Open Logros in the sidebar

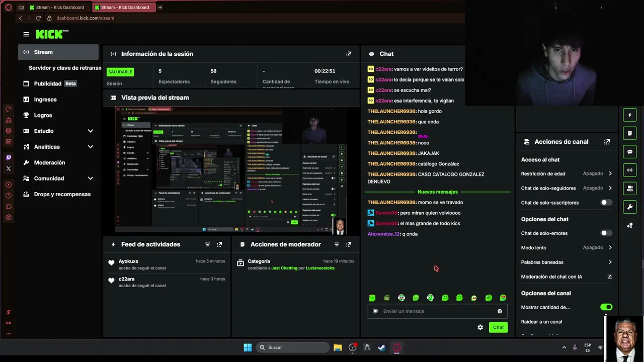click(58, 115)
